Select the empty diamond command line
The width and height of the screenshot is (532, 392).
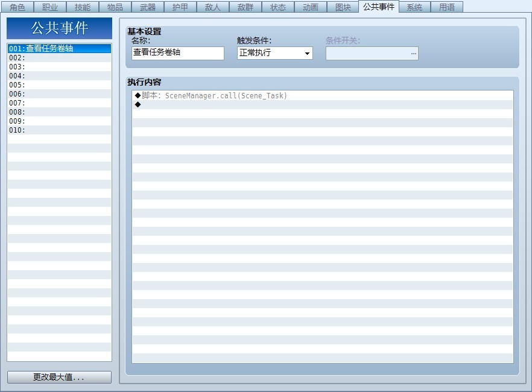322,104
